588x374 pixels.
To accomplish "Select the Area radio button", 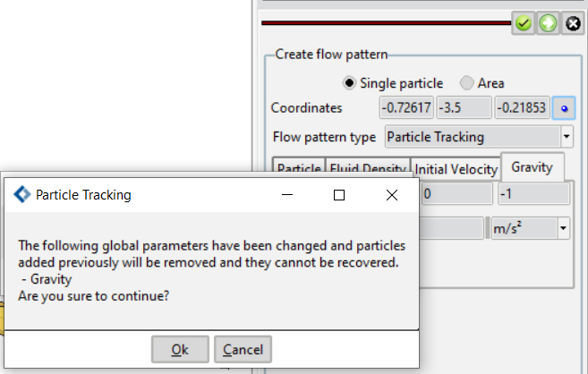I will 467,83.
